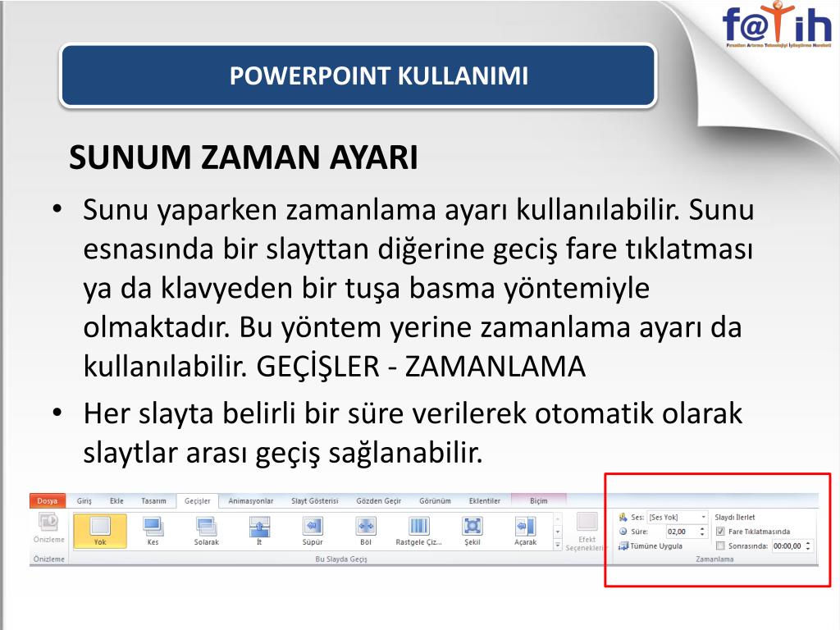Viewport: 840px width, 630px height.
Task: Switch to the Giriş tab
Action: click(84, 501)
